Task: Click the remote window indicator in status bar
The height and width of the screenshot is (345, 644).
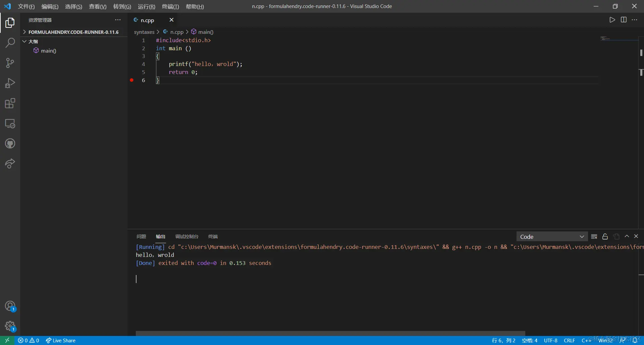Action: click(7, 340)
